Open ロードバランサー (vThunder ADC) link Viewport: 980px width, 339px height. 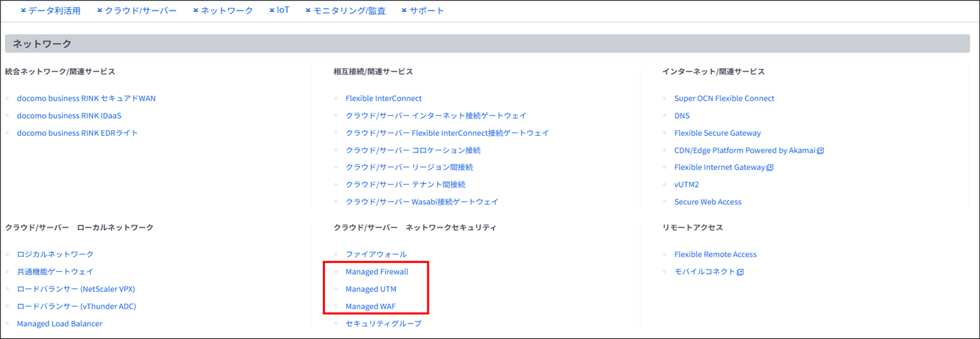76,306
